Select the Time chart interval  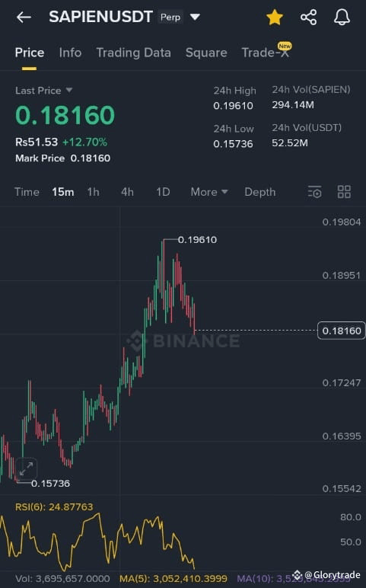point(27,192)
